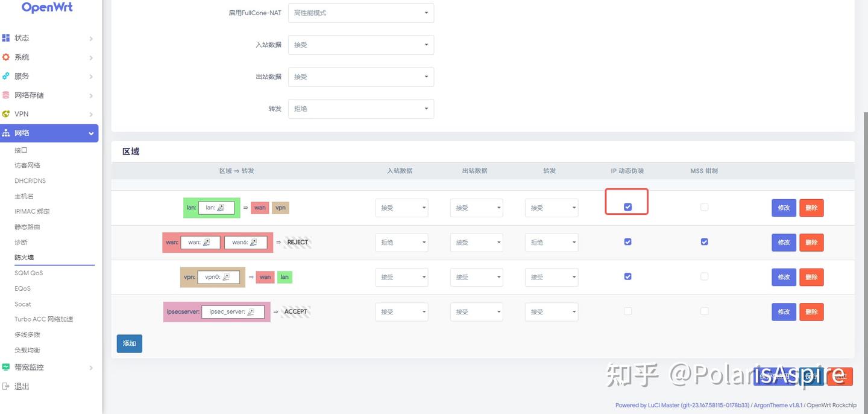Screen dimensions: 868x414
Task: Open 防火墙 submenu item
Action: tap(24, 258)
